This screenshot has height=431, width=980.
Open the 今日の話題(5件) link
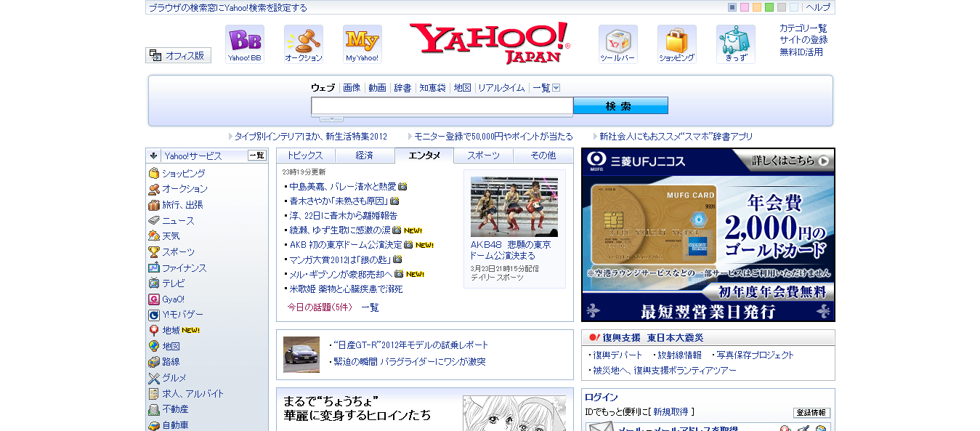click(320, 307)
